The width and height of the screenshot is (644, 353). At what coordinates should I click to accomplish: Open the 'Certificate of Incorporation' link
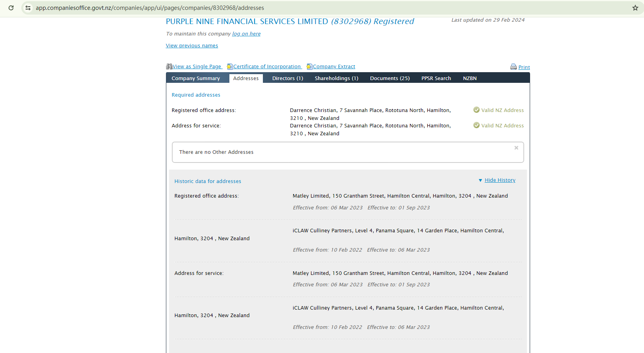pos(267,67)
